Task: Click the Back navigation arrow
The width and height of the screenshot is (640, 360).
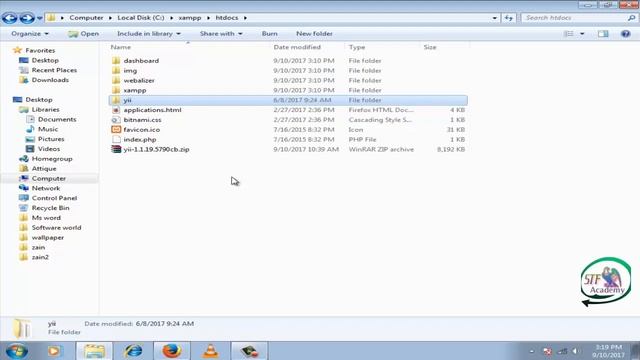Action: 9,18
